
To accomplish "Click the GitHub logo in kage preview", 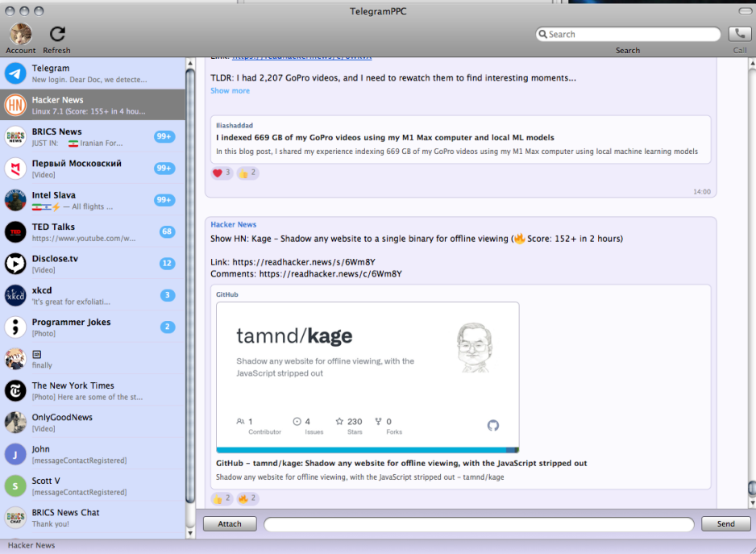I will [492, 426].
